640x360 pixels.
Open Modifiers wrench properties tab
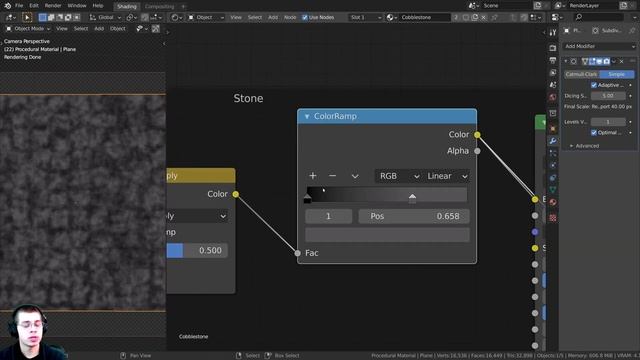553,141
